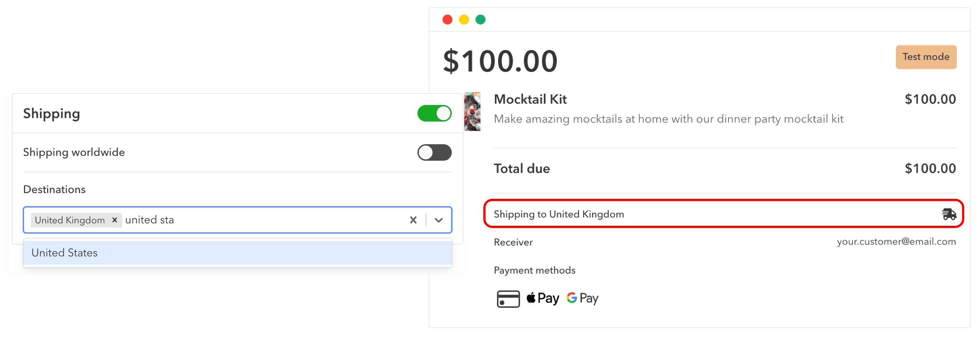Clear all destinations with the X icon
Viewport: 980px width, 347px height.
tap(413, 220)
